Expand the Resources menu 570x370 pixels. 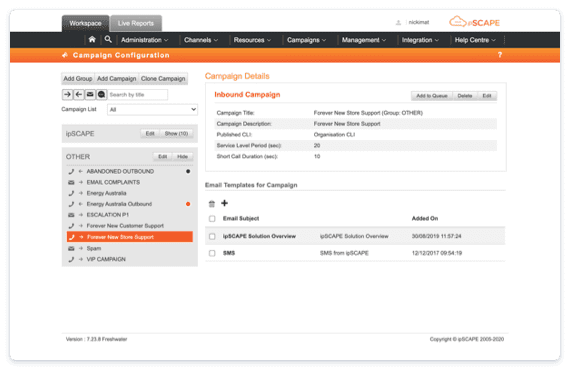(x=252, y=40)
